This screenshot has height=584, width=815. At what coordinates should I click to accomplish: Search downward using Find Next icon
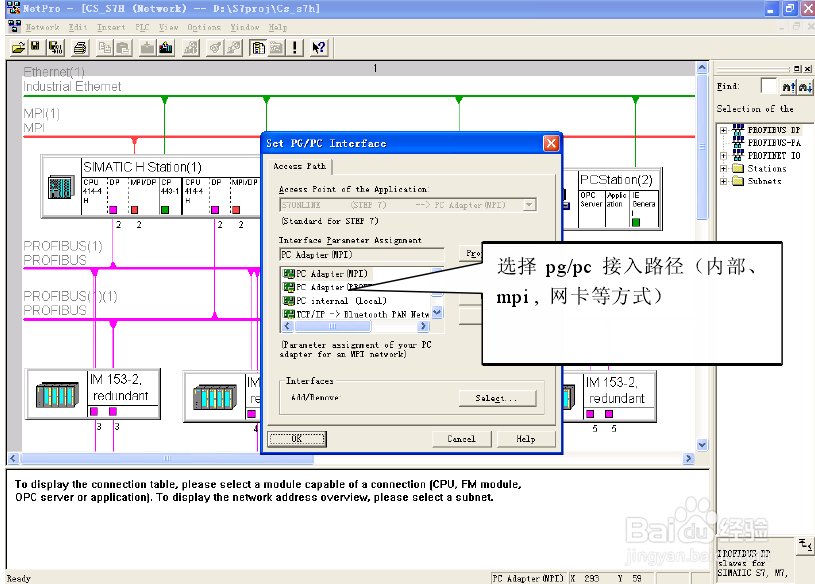click(x=805, y=87)
